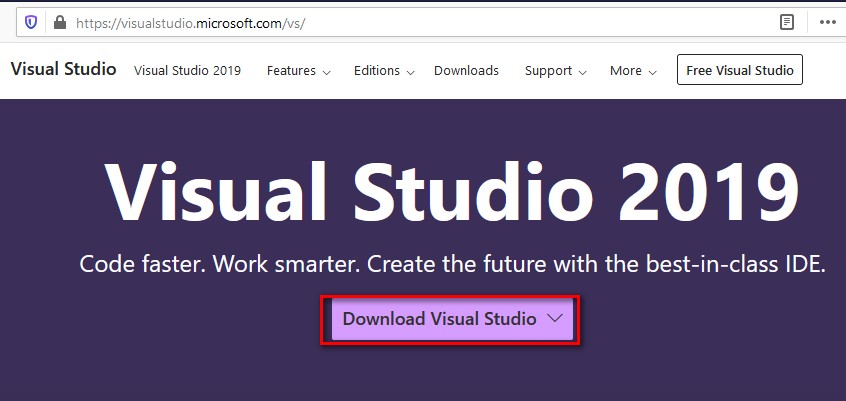Expand the Features dropdown chevron
The width and height of the screenshot is (846, 401).
[326, 72]
